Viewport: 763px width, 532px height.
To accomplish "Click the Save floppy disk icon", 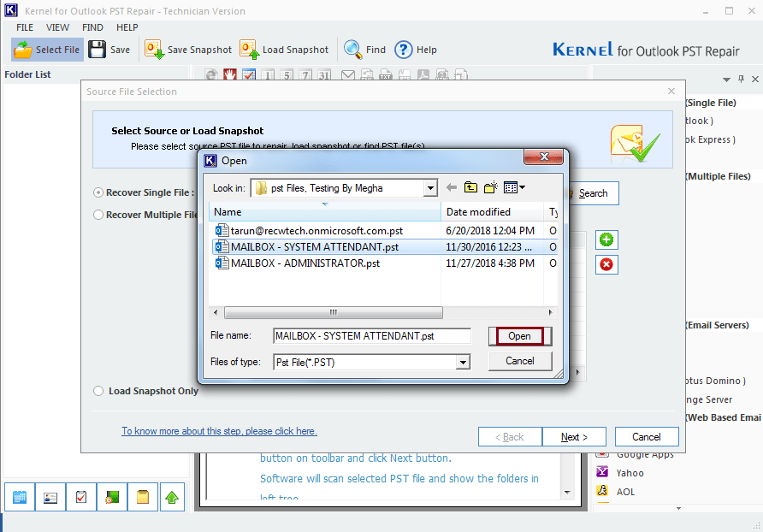I will tap(97, 50).
